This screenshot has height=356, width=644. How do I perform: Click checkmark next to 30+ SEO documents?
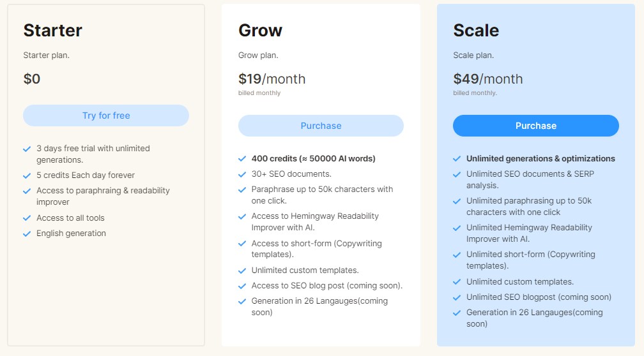242,174
